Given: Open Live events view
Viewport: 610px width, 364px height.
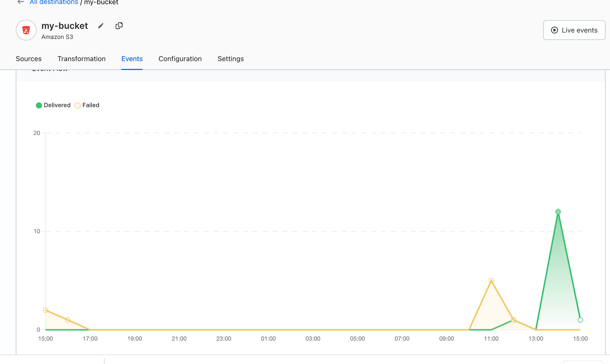Looking at the screenshot, I should tap(574, 30).
